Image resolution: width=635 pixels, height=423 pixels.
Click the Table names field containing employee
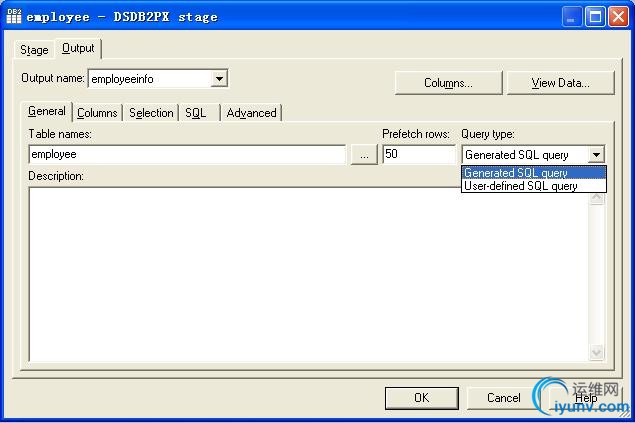pos(187,154)
